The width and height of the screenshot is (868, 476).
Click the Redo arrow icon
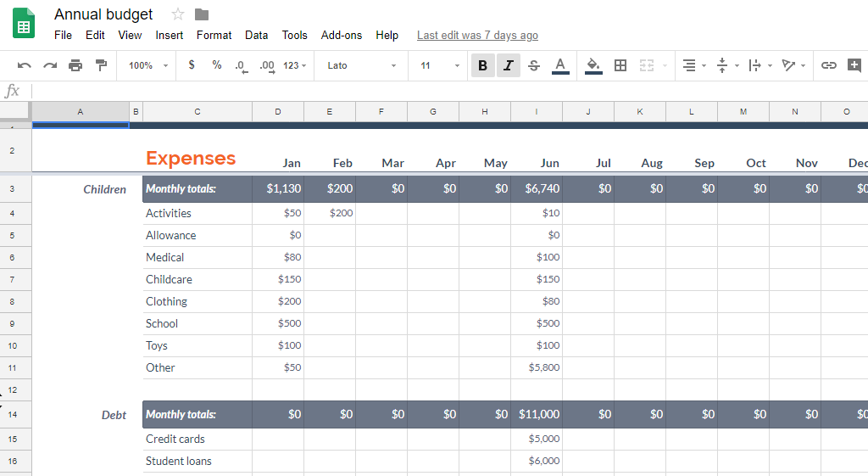(x=50, y=65)
